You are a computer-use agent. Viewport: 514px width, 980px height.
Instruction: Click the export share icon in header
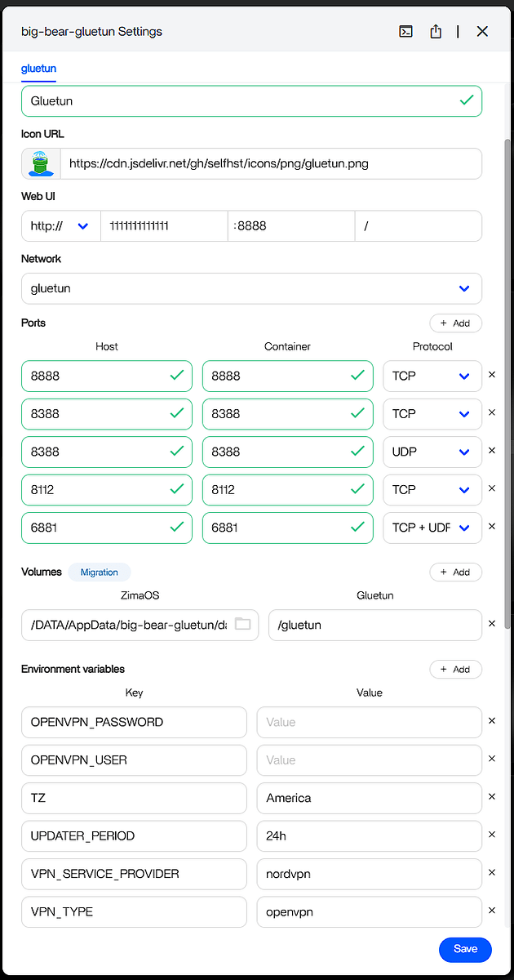point(436,31)
